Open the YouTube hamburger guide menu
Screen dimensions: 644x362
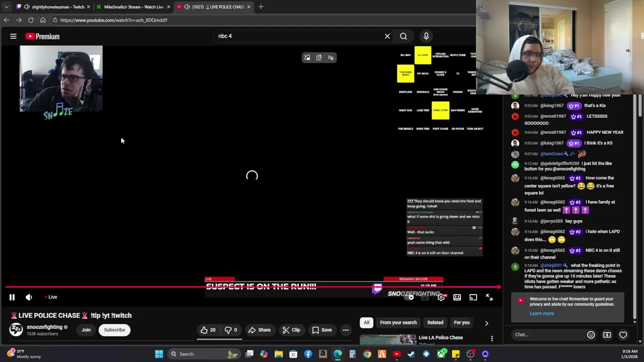(x=14, y=36)
